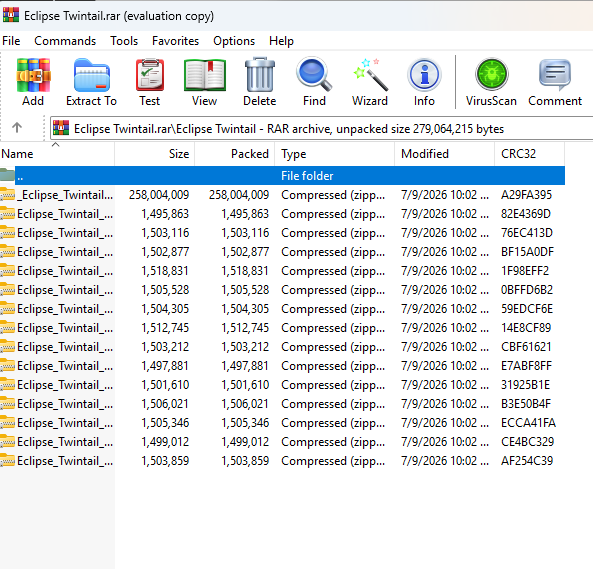
Task: Open the Favorites menu
Action: point(175,41)
